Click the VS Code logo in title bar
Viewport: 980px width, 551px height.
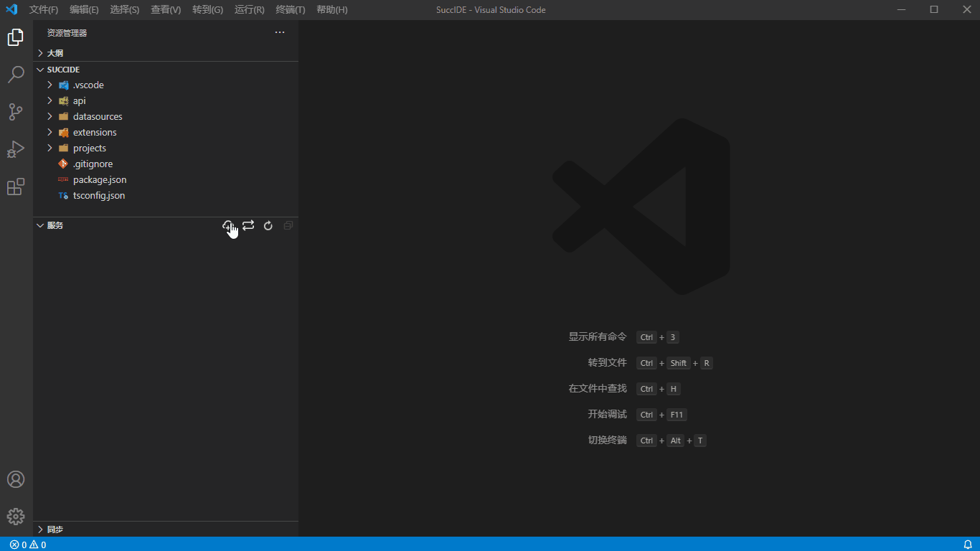tap(11, 9)
